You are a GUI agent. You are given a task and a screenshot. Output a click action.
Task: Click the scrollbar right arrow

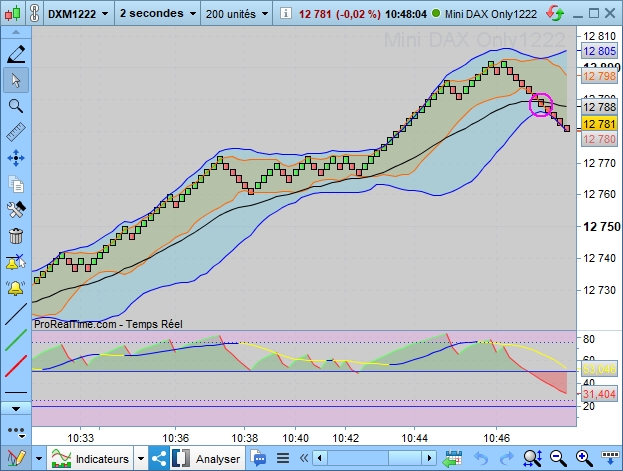(x=429, y=458)
